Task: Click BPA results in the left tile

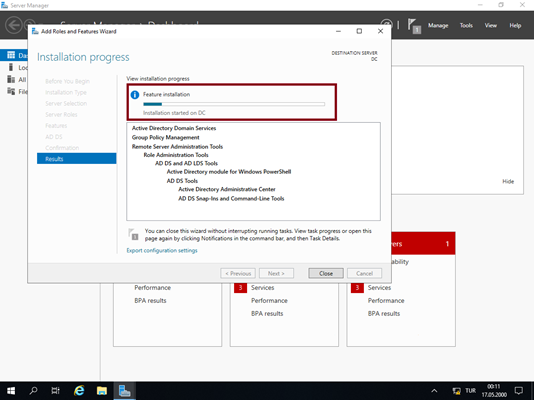Action: pyautogui.click(x=150, y=301)
